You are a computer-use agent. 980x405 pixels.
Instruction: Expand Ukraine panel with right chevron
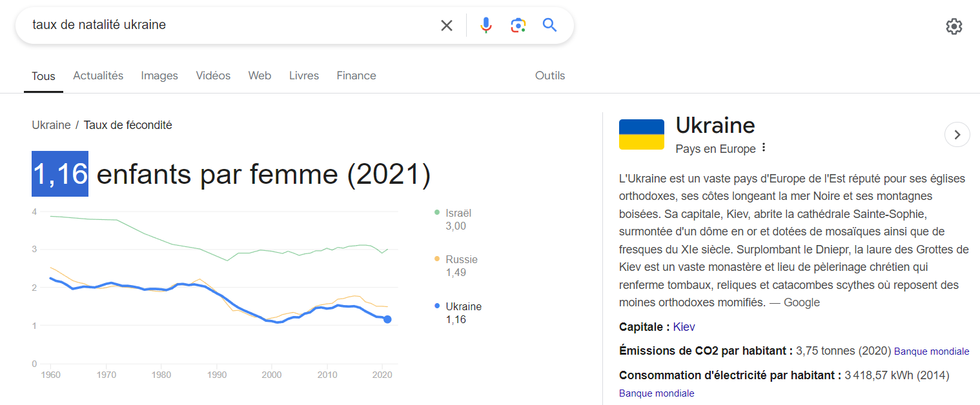tap(957, 135)
